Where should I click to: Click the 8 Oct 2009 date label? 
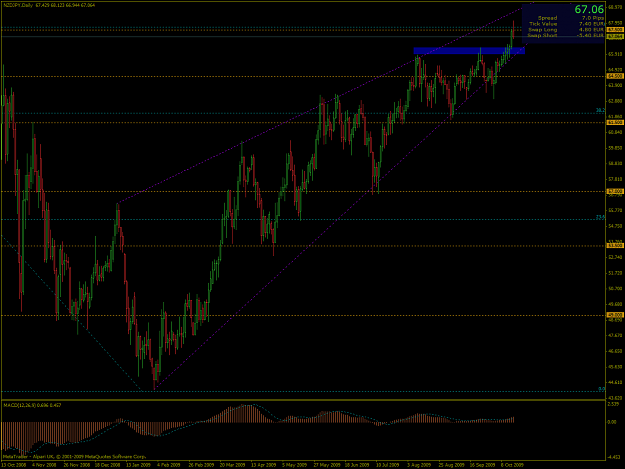[513, 465]
